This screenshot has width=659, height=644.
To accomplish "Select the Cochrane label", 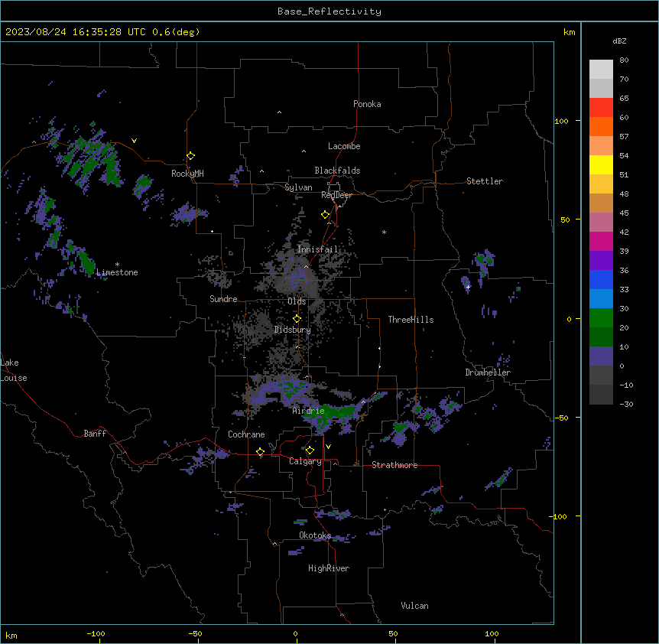I will click(246, 434).
